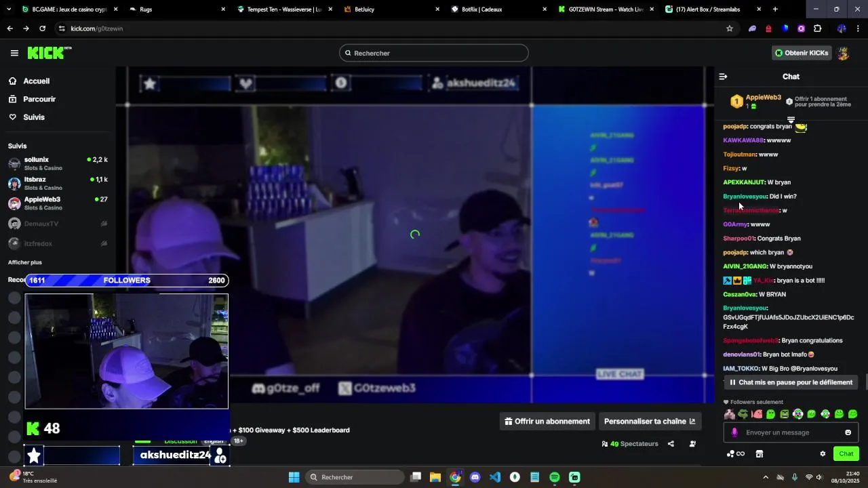Image resolution: width=868 pixels, height=488 pixels.
Task: Open chat settings gear
Action: [823, 454]
